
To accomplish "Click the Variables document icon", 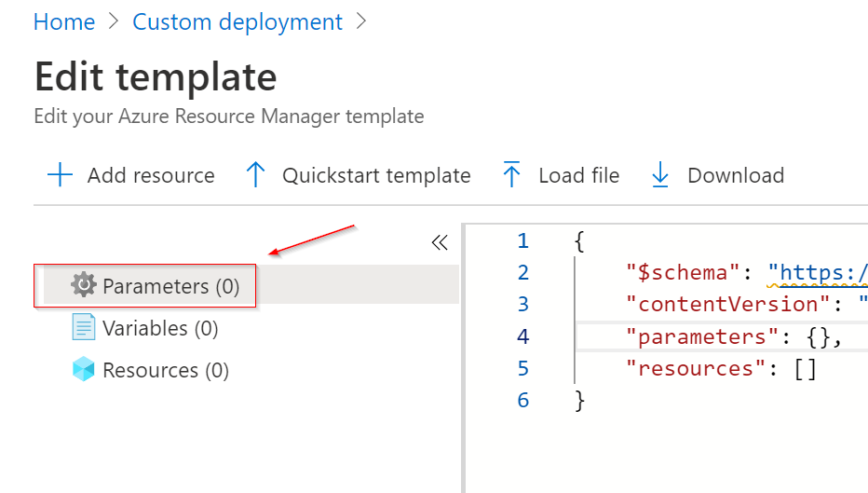I will click(x=84, y=327).
